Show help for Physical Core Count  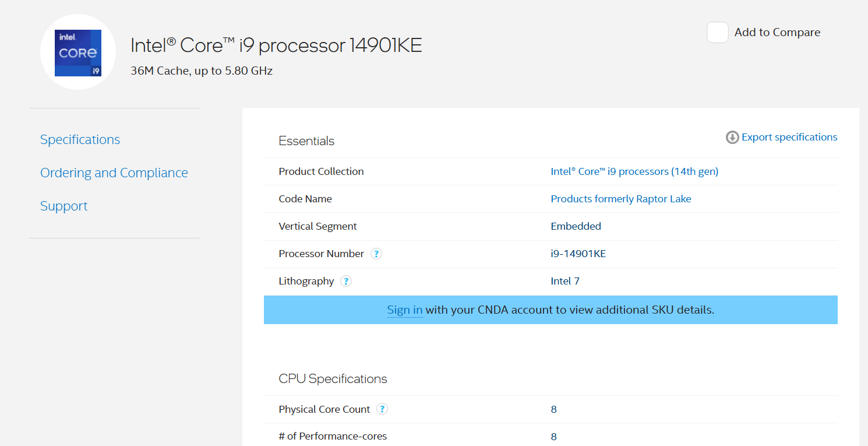[382, 409]
